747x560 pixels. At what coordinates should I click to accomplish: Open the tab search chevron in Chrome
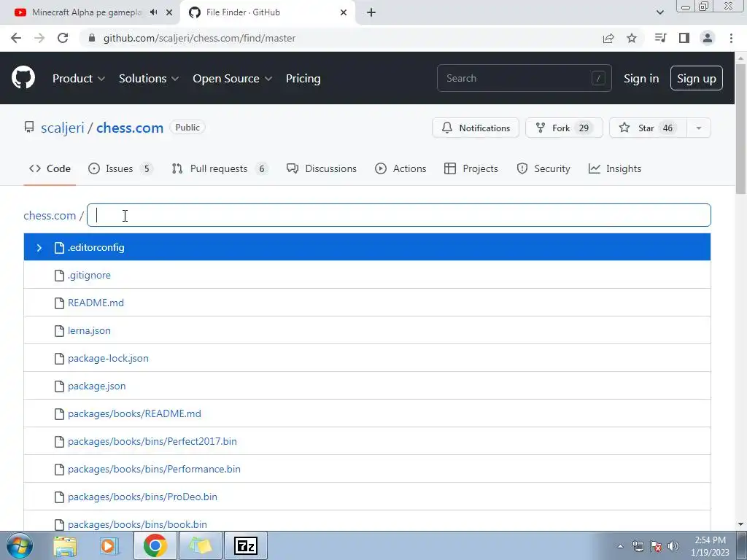tap(659, 12)
